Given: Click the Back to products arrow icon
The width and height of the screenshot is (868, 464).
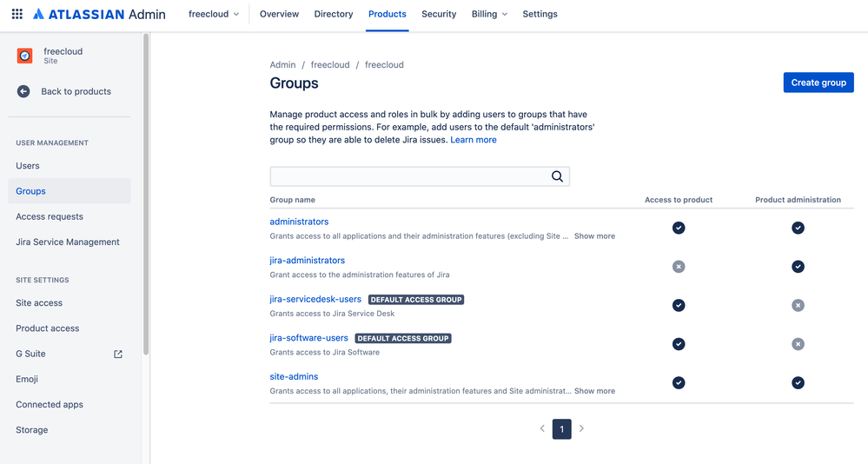Looking at the screenshot, I should click(x=23, y=91).
